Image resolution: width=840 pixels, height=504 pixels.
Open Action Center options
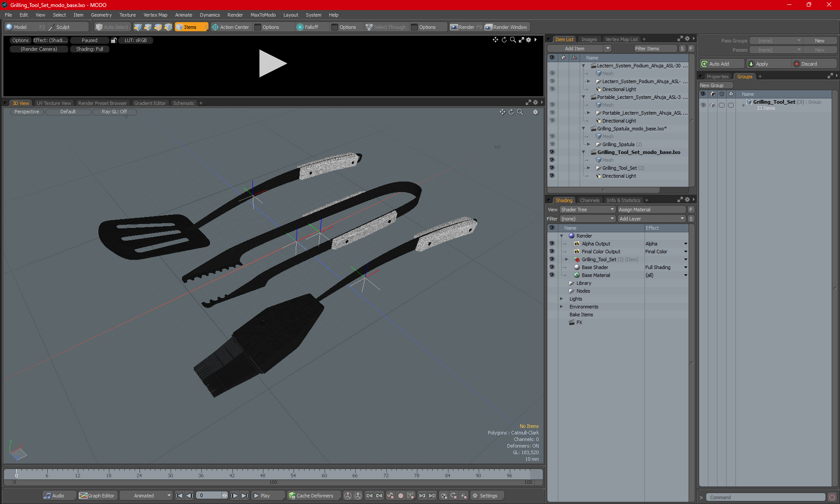coord(230,27)
